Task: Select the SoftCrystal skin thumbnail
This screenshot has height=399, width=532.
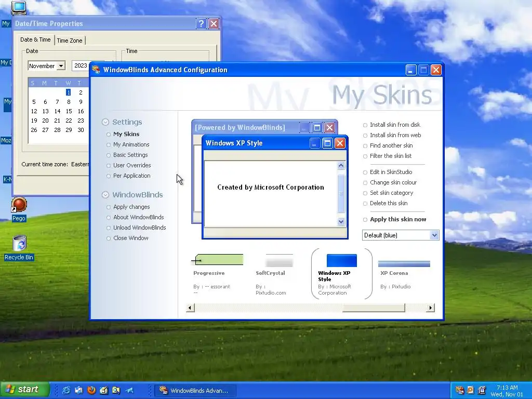Action: coord(279,260)
